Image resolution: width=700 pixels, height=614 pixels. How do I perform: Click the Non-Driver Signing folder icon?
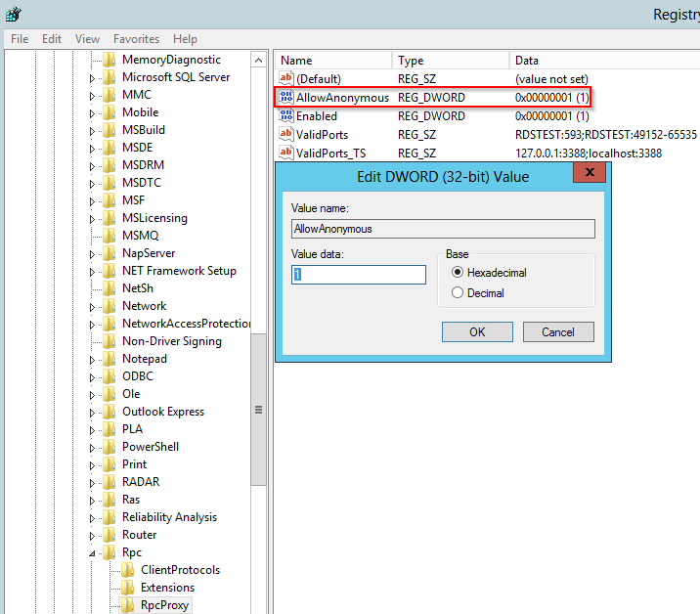pyautogui.click(x=109, y=341)
